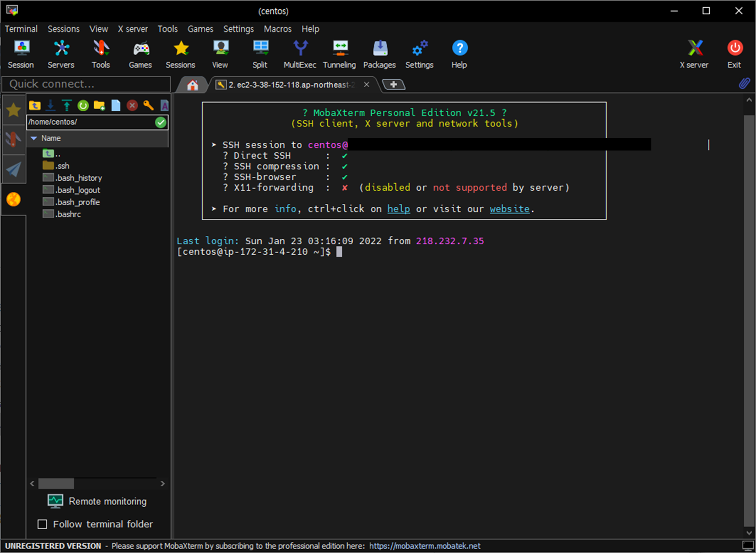Viewport: 756px width, 553px height.
Task: Click the key icon in SFTP toolbar
Action: pyautogui.click(x=148, y=105)
